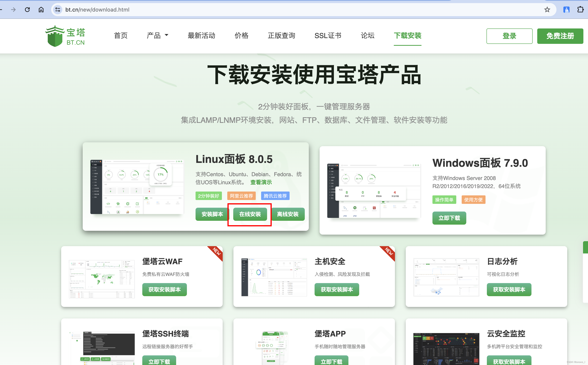588x365 pixels.
Task: Click the 堡塔云WAF title
Action: point(162,261)
